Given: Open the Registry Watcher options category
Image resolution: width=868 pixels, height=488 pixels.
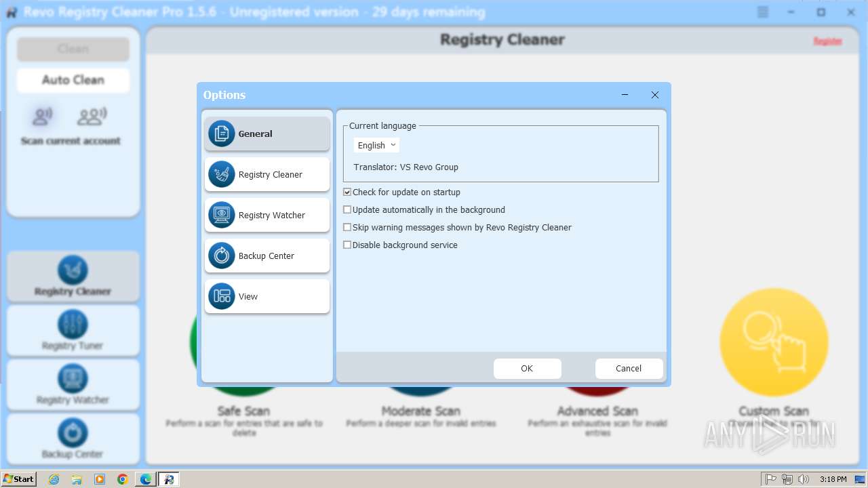Looking at the screenshot, I should coord(267,215).
